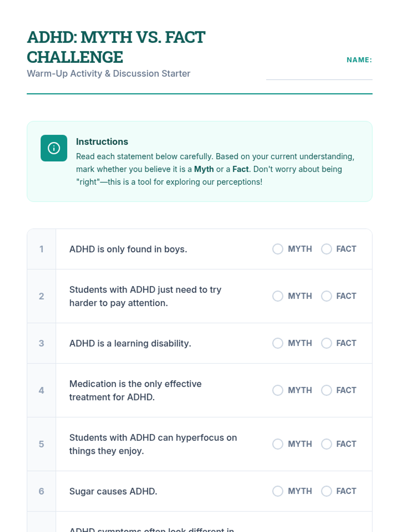Mark hyperfocus statement as MYTH

[x=278, y=444]
